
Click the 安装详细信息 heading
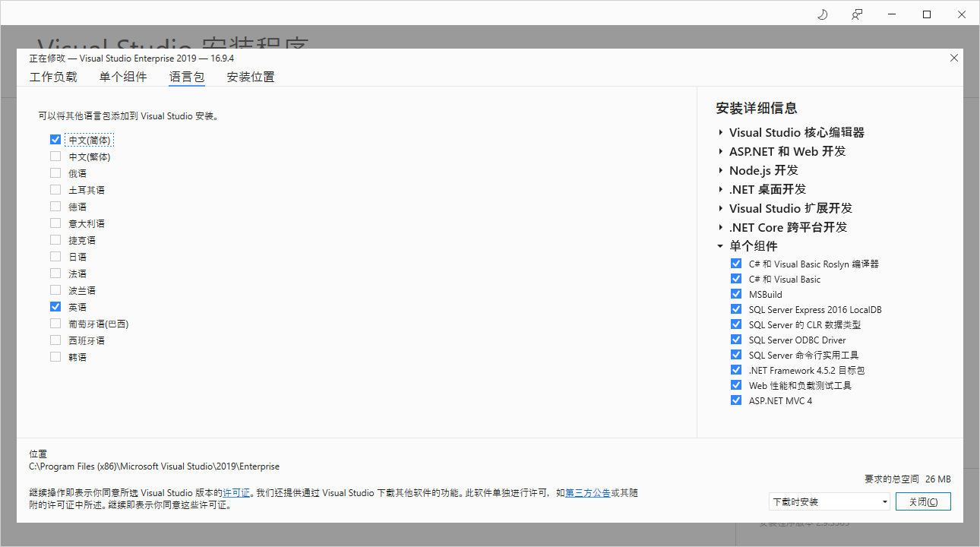(757, 108)
